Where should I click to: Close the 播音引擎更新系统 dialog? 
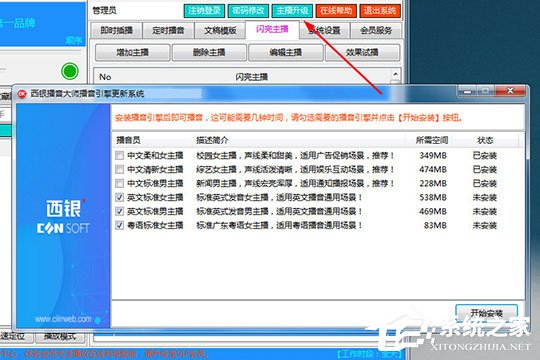tap(510, 91)
